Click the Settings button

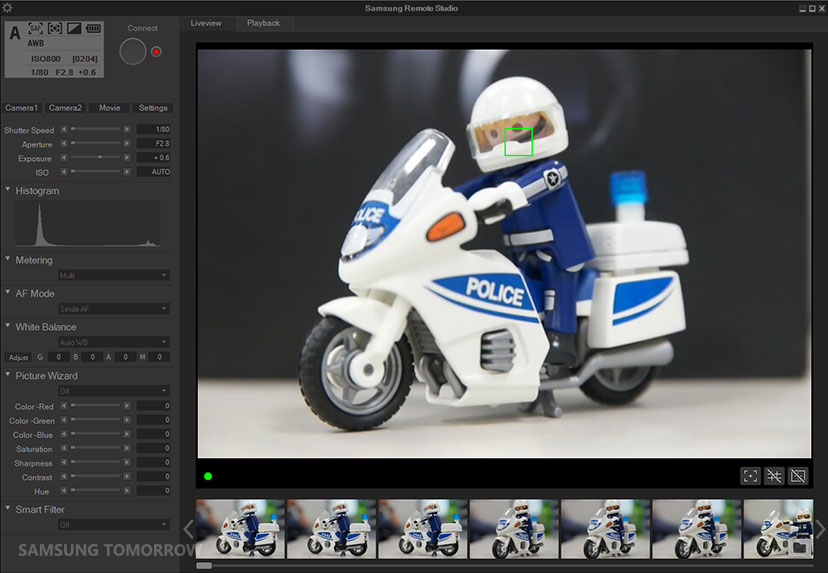tap(153, 108)
